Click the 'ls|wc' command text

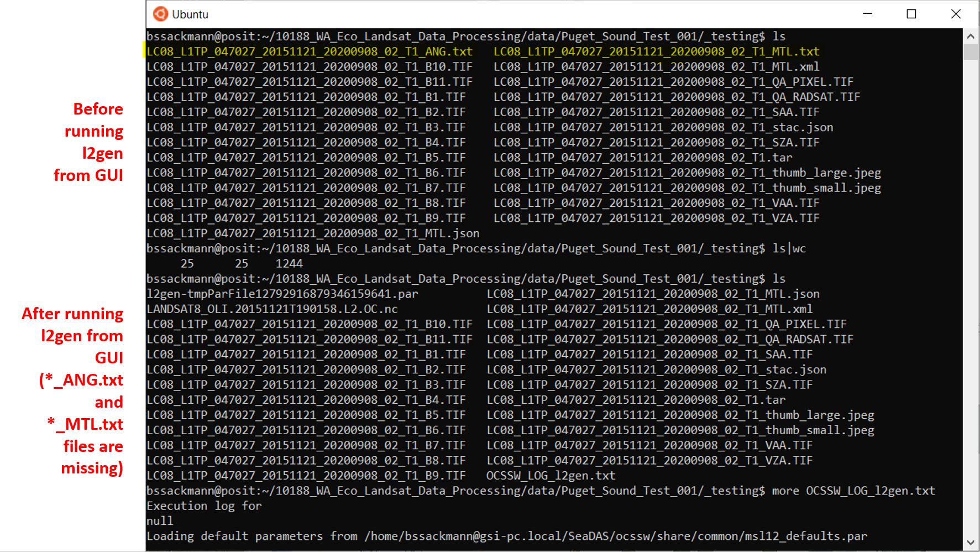coord(789,248)
